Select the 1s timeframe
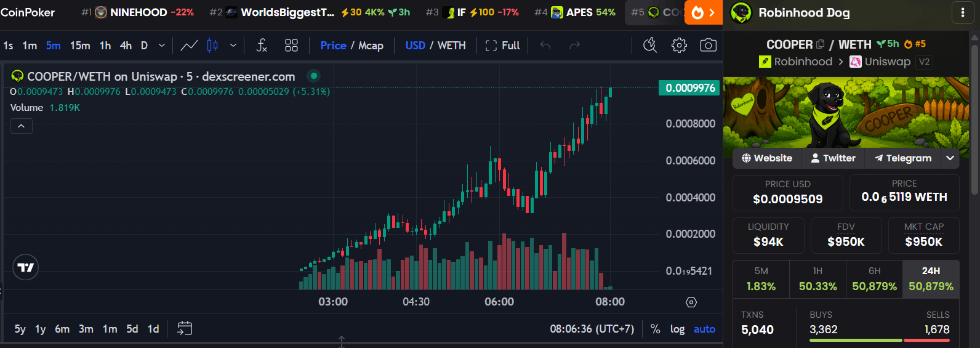 click(x=8, y=46)
